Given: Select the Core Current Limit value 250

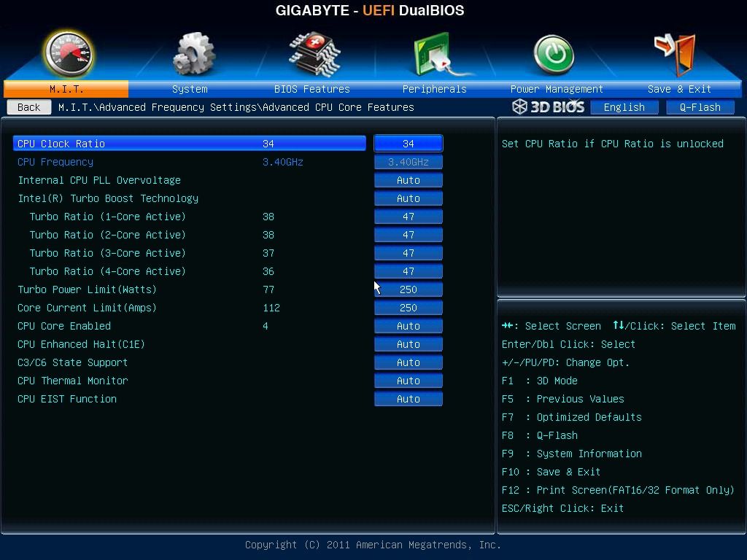Looking at the screenshot, I should click(x=409, y=308).
